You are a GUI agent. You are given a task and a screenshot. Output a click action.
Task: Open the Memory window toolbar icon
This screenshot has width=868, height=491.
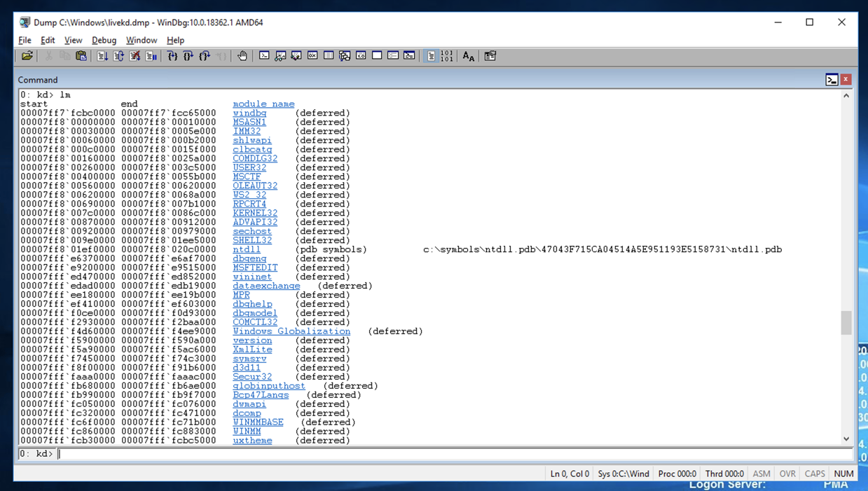click(329, 56)
